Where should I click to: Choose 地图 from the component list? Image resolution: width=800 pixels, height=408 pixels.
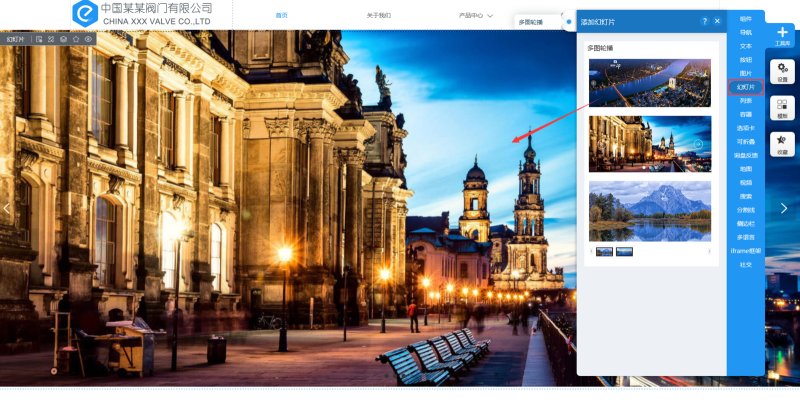(x=745, y=169)
